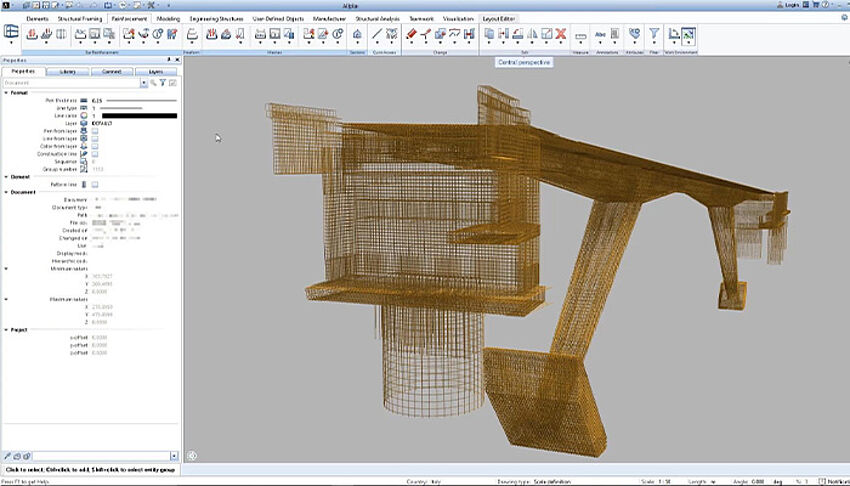Click the funnel Filter icon in ribbon
The width and height of the screenshot is (850, 486).
[654, 35]
